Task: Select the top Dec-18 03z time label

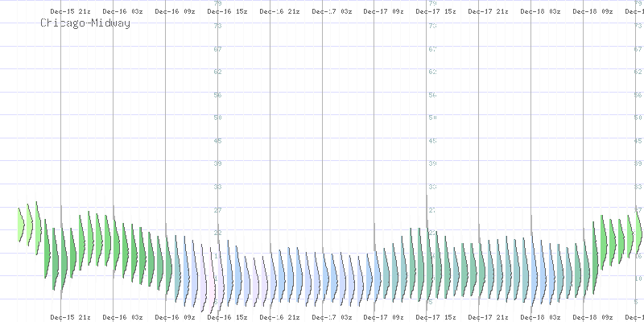Action: coord(539,12)
